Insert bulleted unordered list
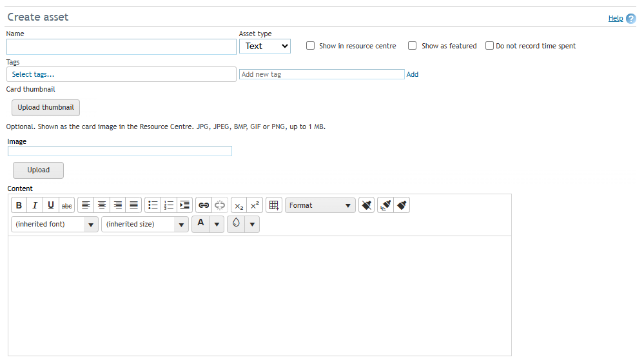The height and width of the screenshot is (364, 644). coord(153,205)
